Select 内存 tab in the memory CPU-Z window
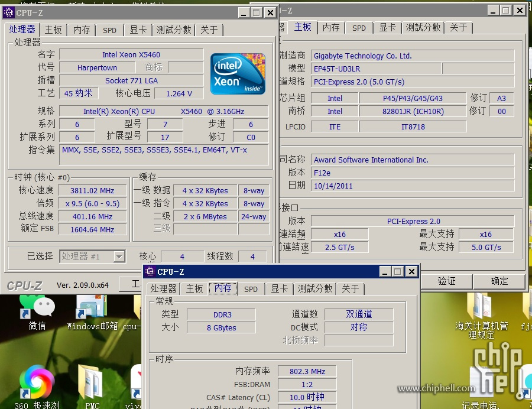The image size is (532, 409). coord(223,288)
